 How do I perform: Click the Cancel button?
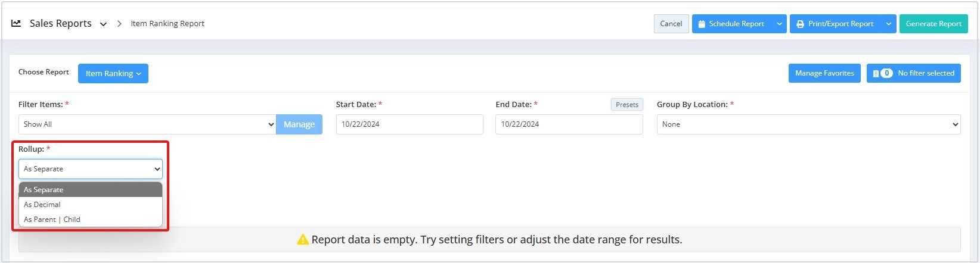(x=671, y=24)
